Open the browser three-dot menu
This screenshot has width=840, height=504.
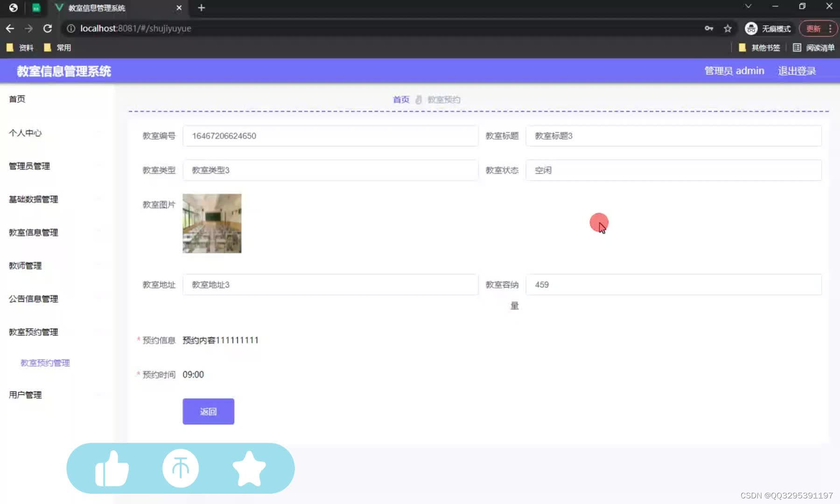(x=831, y=28)
